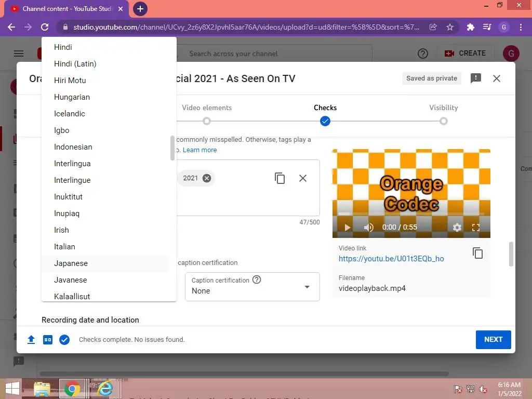Pick Javanese from the list
Screen dimensions: 532x399
click(105, 280)
